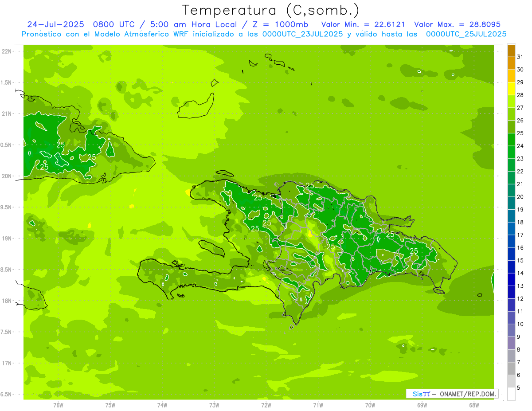Click the '19N' latitude label
532x411 pixels.
(6, 239)
